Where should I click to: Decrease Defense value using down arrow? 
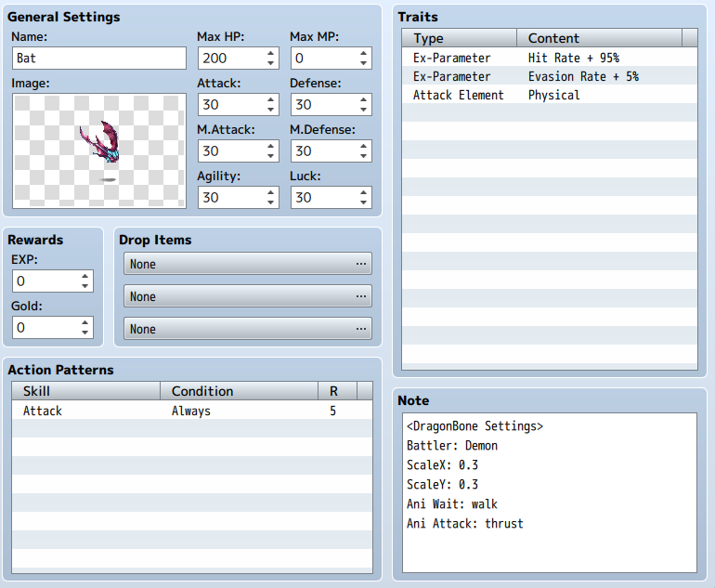[363, 110]
